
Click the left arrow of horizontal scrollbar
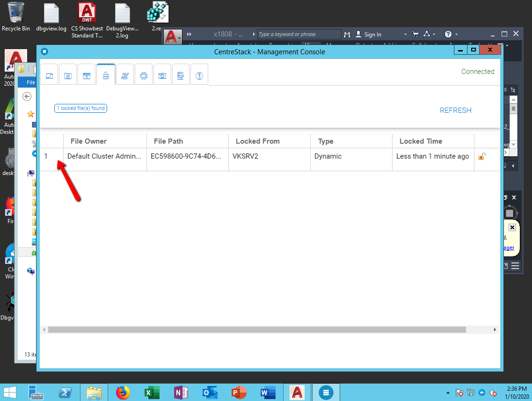pos(44,329)
